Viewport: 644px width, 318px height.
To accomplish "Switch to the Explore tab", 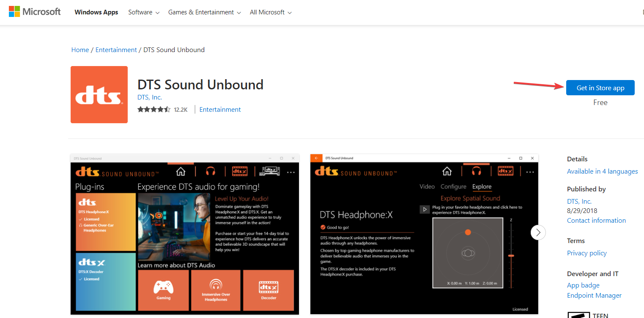I will pyautogui.click(x=482, y=187).
